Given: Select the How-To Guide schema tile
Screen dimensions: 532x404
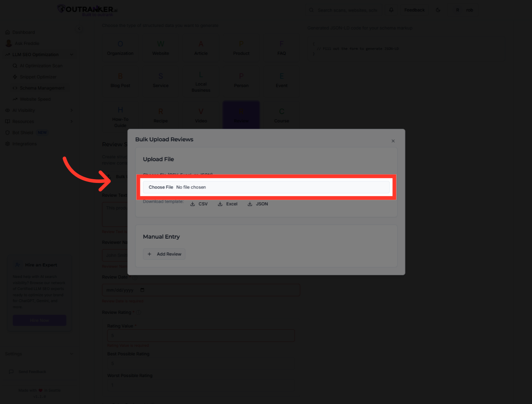Looking at the screenshot, I should point(120,116).
